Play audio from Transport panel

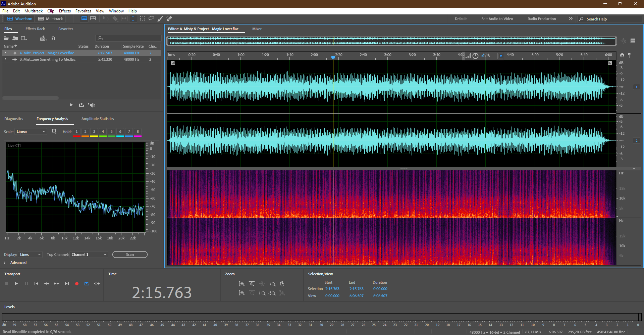click(x=16, y=284)
